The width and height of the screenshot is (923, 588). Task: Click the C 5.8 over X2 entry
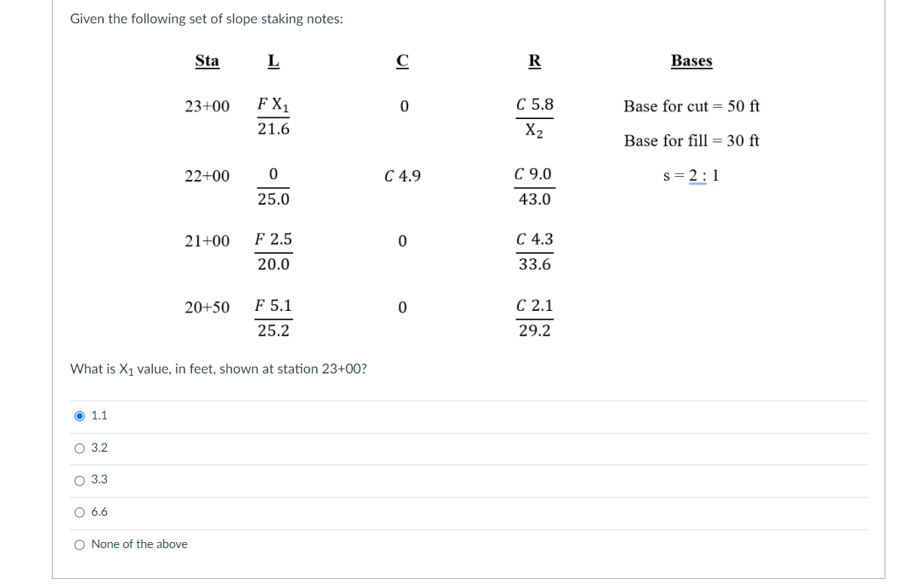click(x=535, y=117)
